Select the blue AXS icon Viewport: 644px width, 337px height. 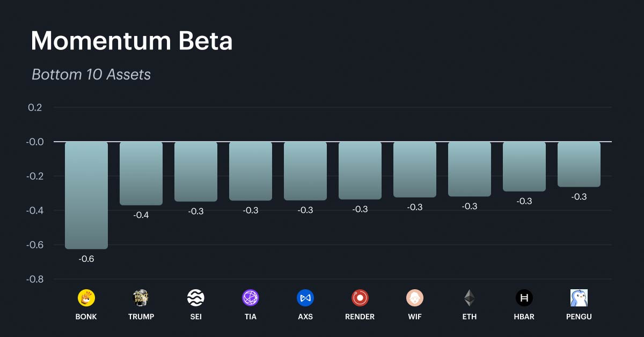305,297
